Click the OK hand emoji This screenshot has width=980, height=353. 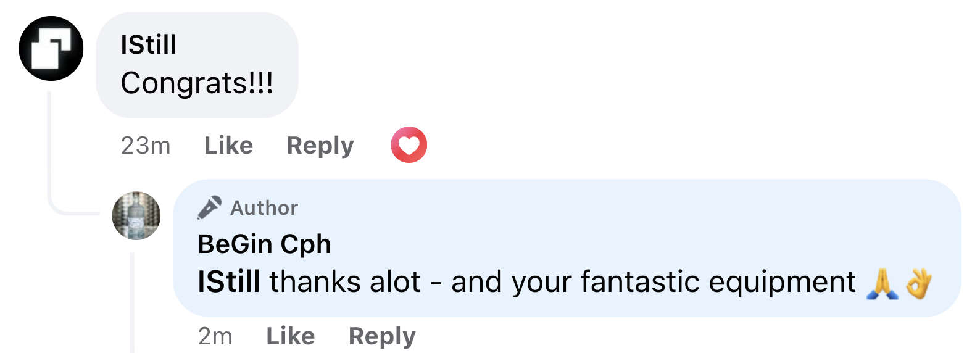pyautogui.click(x=918, y=284)
